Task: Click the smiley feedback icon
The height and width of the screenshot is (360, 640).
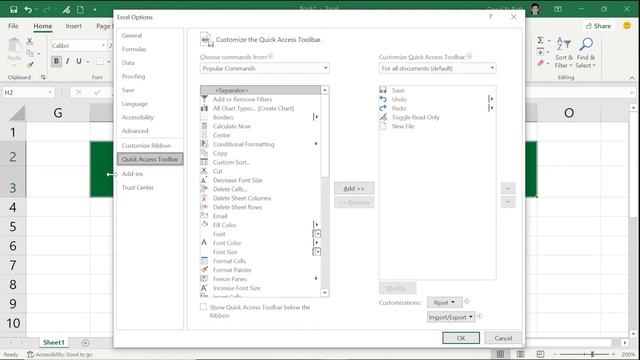Action: [627, 25]
